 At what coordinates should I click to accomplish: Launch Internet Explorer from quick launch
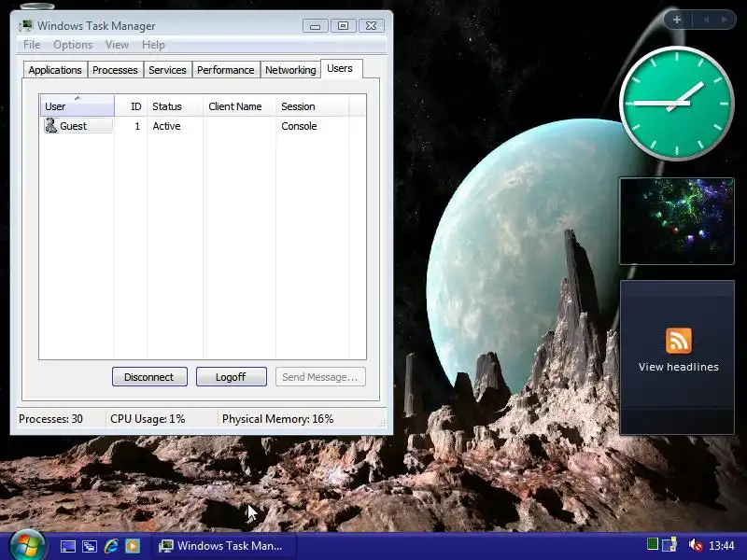click(111, 546)
